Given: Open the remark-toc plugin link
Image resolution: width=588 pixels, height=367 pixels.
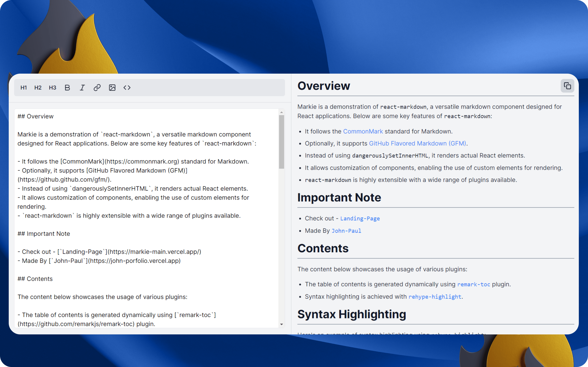Looking at the screenshot, I should click(x=474, y=284).
